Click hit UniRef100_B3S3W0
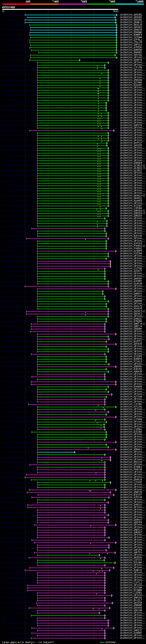 pos(131,562)
